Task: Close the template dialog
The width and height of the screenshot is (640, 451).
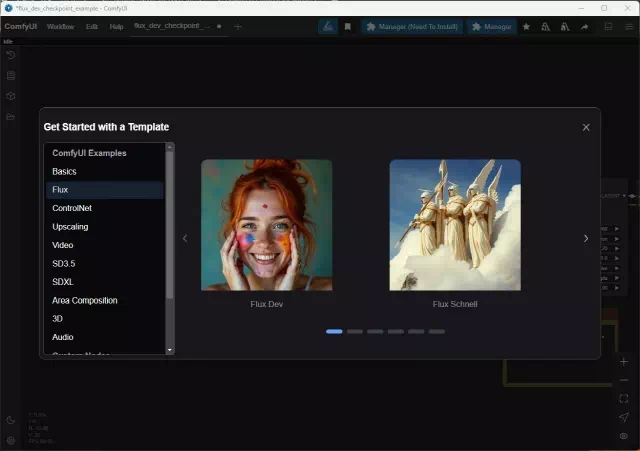Action: tap(586, 127)
